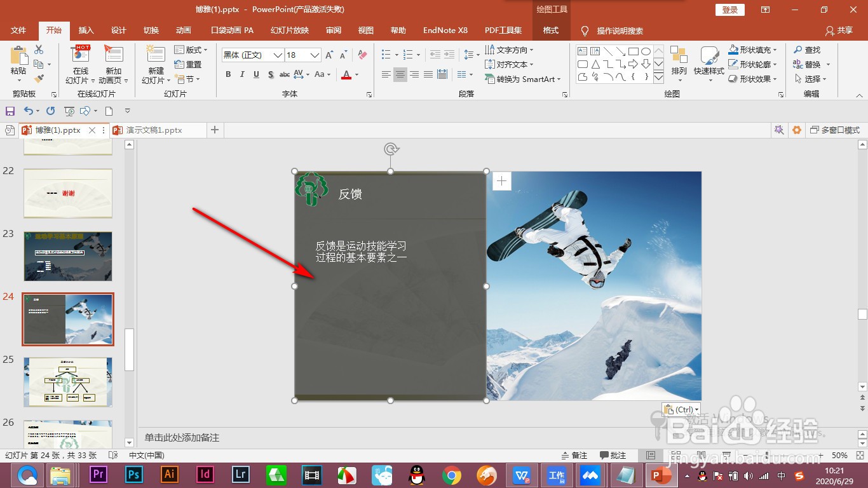Open Photoshop from the taskbar
This screenshot has height=488, width=868.
[134, 475]
